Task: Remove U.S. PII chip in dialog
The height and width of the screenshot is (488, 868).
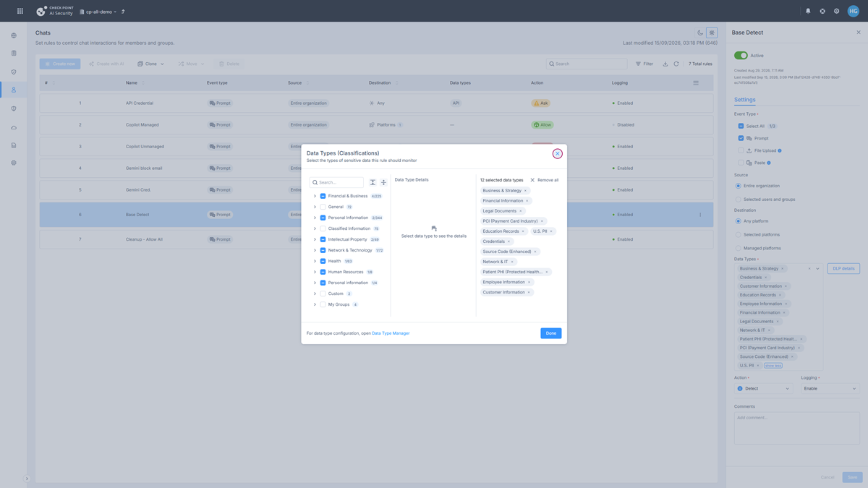Action: coord(551,231)
